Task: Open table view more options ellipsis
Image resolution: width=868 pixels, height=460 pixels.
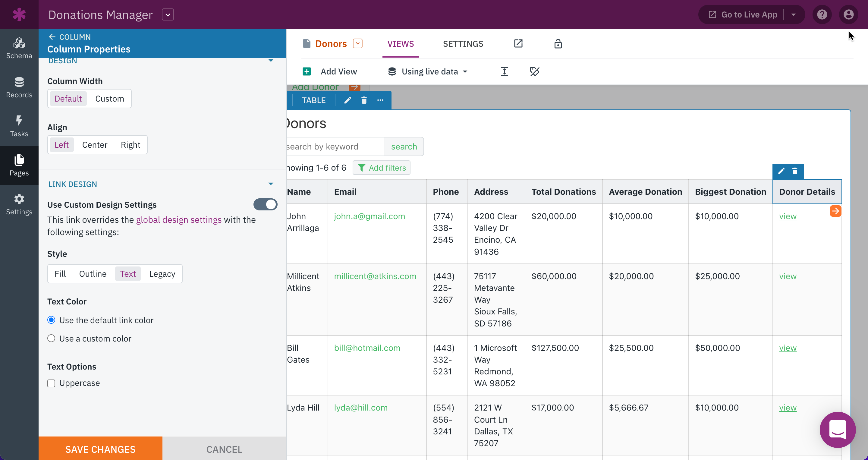Action: [380, 100]
